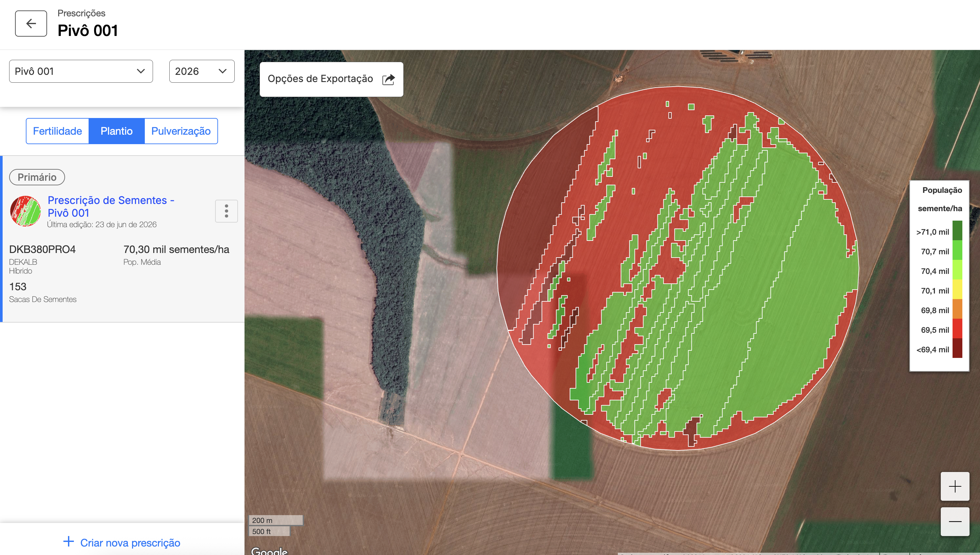980x555 pixels.
Task: Select the Plantio tab
Action: pyautogui.click(x=117, y=131)
